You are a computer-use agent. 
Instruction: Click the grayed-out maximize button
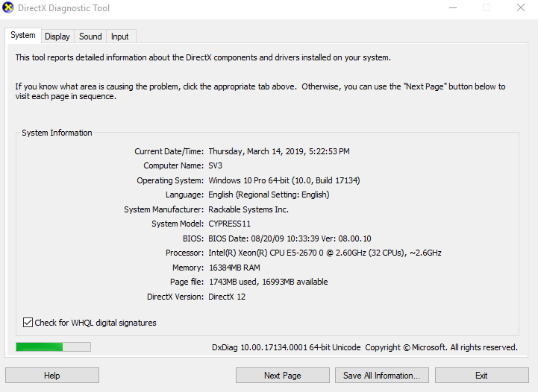(x=487, y=8)
